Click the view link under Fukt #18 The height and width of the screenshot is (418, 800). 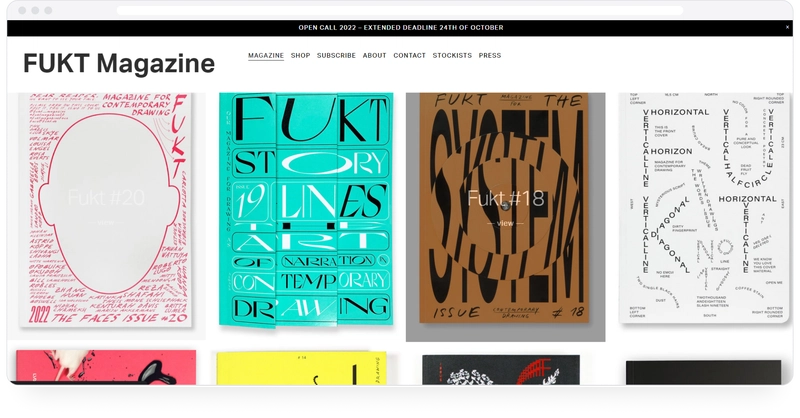(x=505, y=223)
